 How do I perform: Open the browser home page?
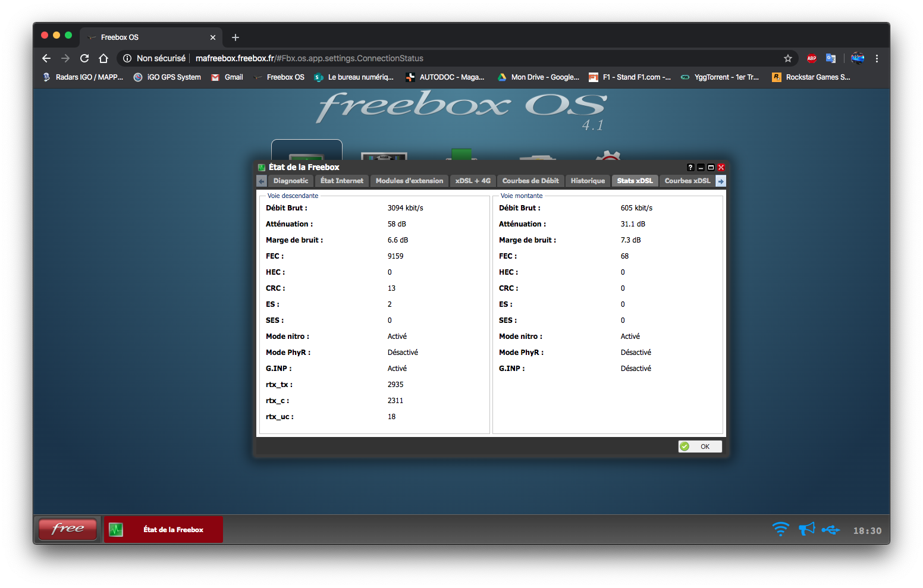pyautogui.click(x=103, y=58)
